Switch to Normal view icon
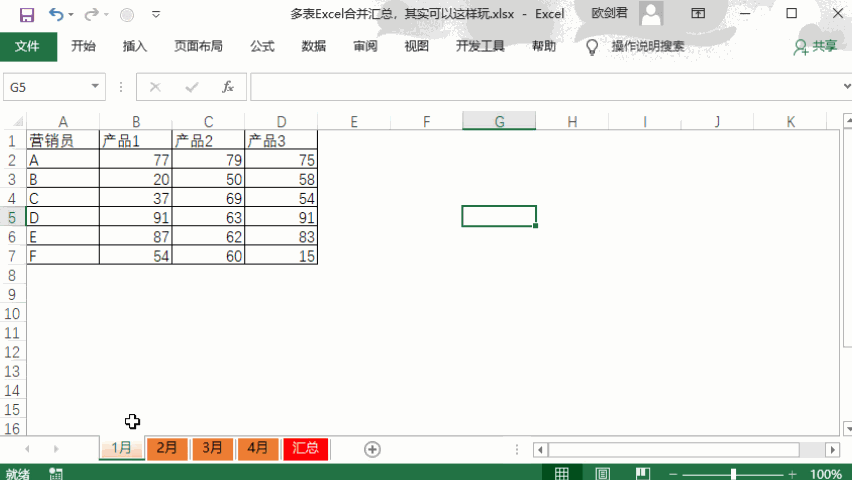The width and height of the screenshot is (852, 480). click(562, 473)
